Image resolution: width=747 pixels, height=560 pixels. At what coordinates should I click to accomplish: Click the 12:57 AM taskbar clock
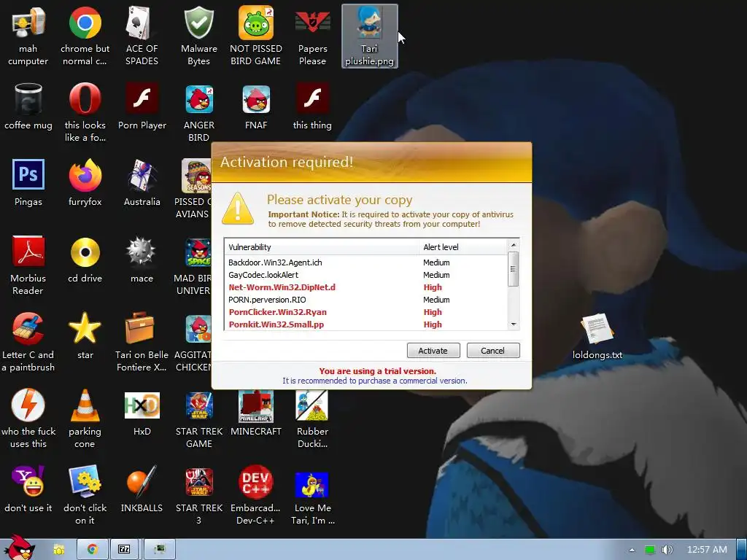coord(707,550)
